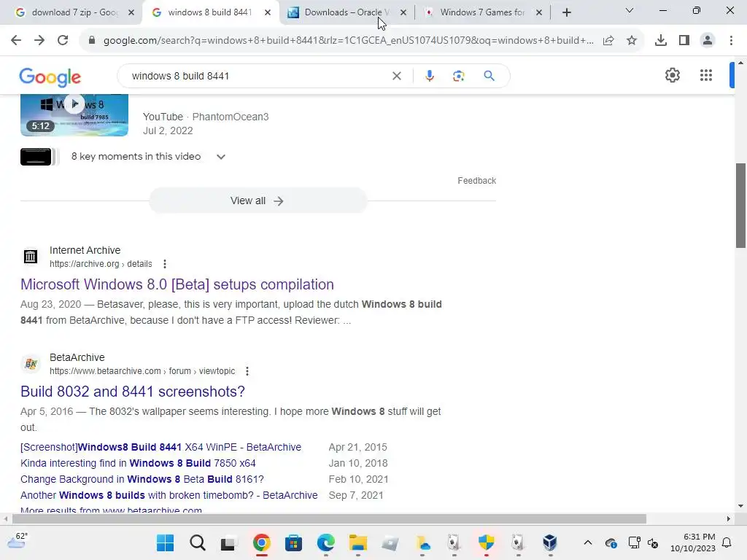This screenshot has height=560, width=747.
Task: Open a new browser tab
Action: (x=566, y=12)
